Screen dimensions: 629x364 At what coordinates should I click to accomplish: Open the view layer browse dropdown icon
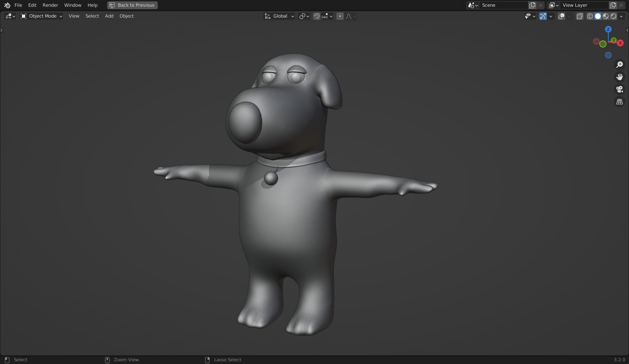[553, 5]
